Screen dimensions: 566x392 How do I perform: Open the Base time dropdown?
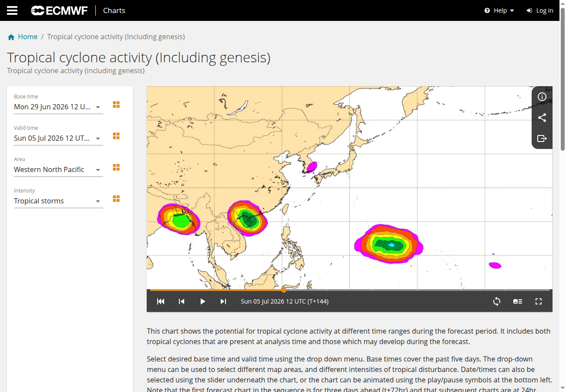(58, 107)
